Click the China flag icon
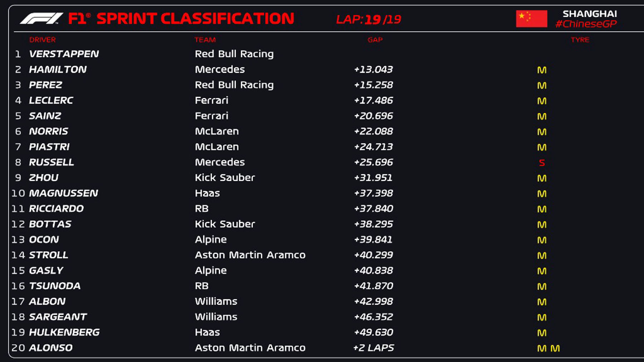The width and height of the screenshot is (644, 362). point(531,19)
